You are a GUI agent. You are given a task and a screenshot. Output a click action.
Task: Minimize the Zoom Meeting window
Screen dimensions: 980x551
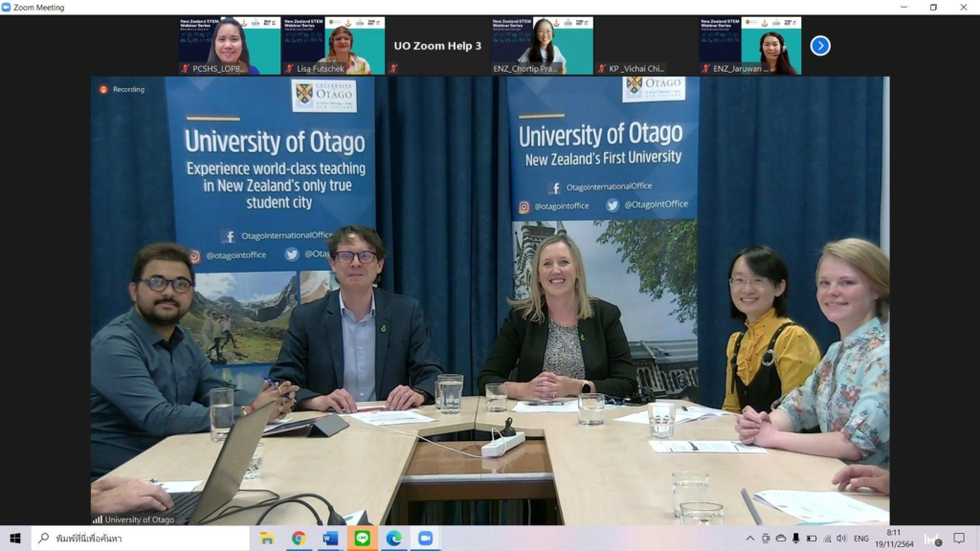tap(903, 8)
